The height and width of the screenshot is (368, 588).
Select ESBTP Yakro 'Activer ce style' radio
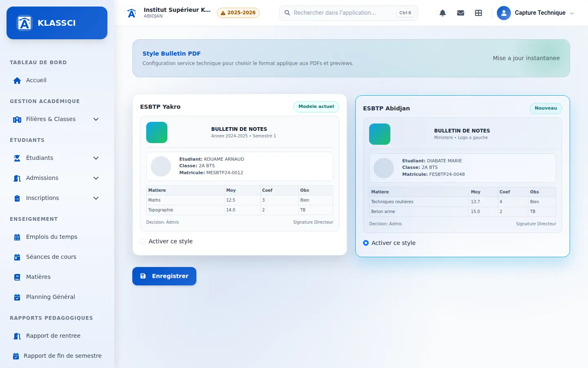143,241
